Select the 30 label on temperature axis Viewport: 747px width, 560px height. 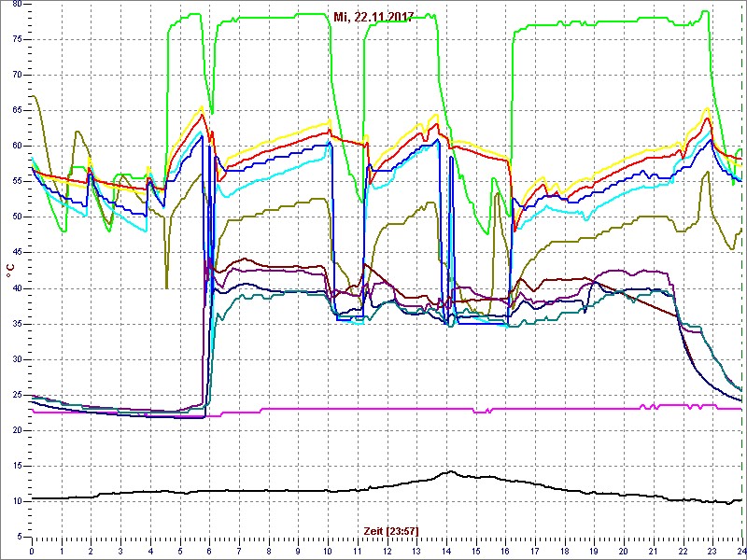coord(16,359)
